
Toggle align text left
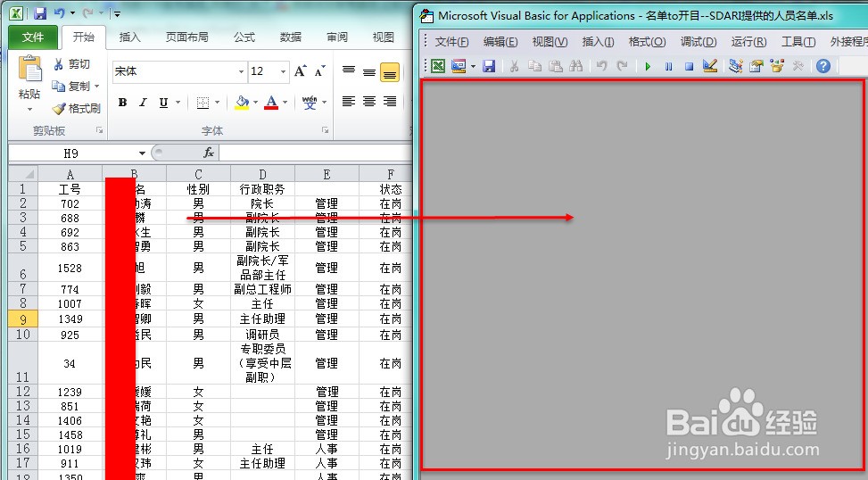[x=349, y=102]
